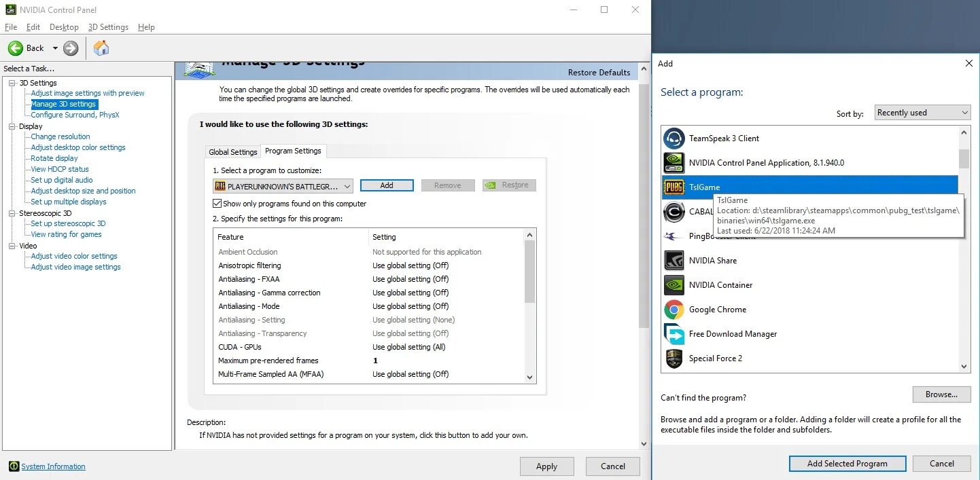Image resolution: width=980 pixels, height=480 pixels.
Task: Click the Restore button
Action: (x=509, y=185)
